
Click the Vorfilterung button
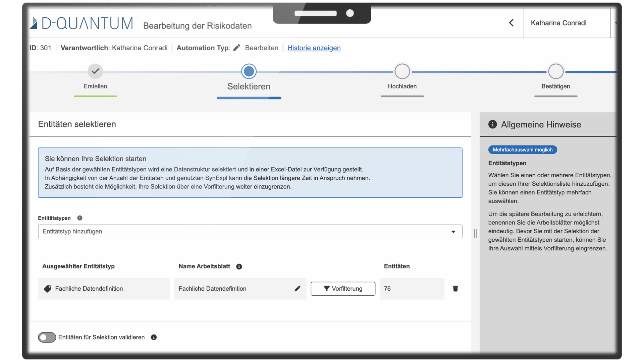(x=343, y=289)
